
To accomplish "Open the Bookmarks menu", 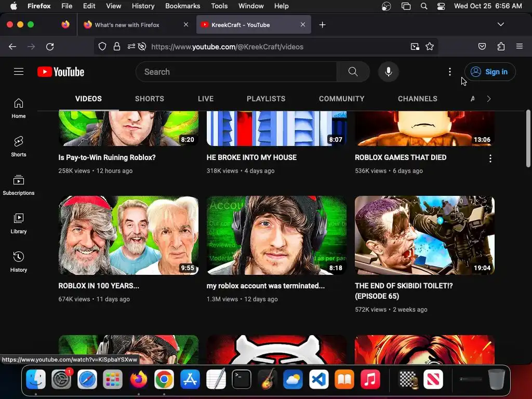I will pyautogui.click(x=182, y=6).
